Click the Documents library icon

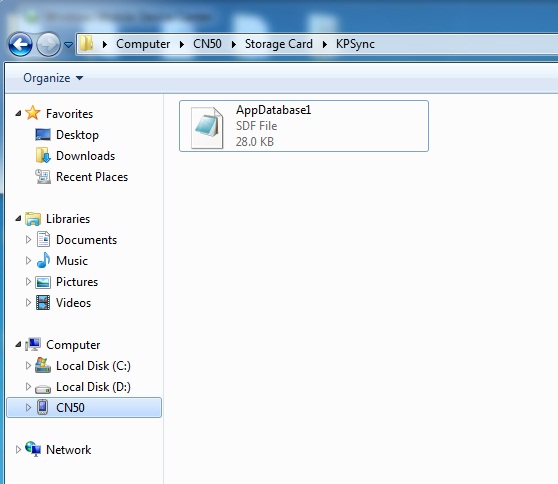click(43, 239)
